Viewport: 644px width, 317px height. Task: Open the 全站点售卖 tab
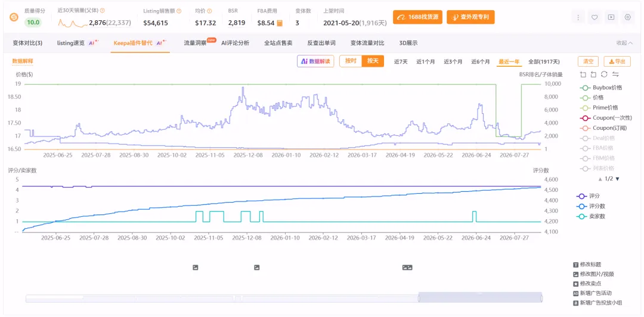[x=278, y=43]
